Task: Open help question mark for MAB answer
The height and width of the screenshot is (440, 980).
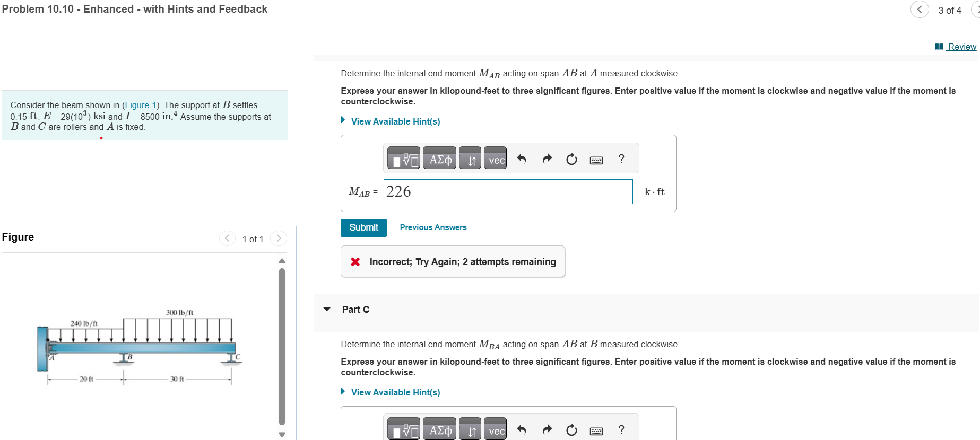Action: pyautogui.click(x=621, y=159)
